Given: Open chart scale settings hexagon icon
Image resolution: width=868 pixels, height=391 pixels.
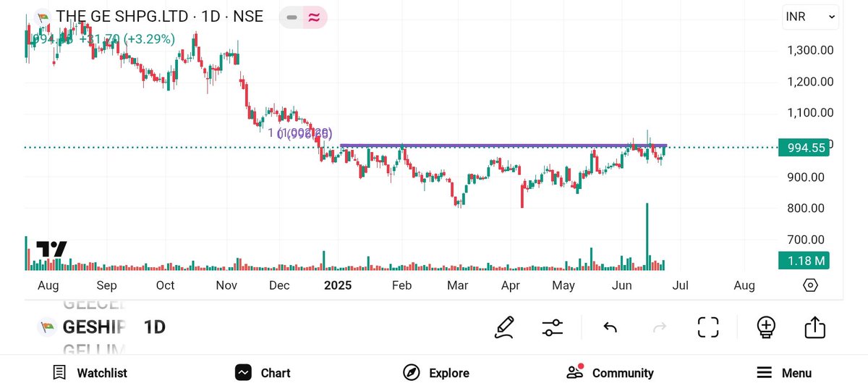Looking at the screenshot, I should pos(810,285).
